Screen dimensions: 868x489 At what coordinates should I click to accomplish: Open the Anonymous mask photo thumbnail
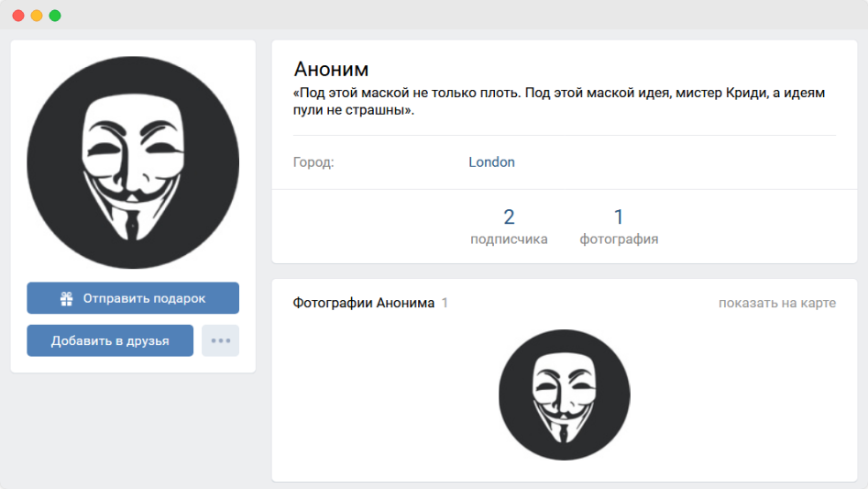click(x=564, y=395)
